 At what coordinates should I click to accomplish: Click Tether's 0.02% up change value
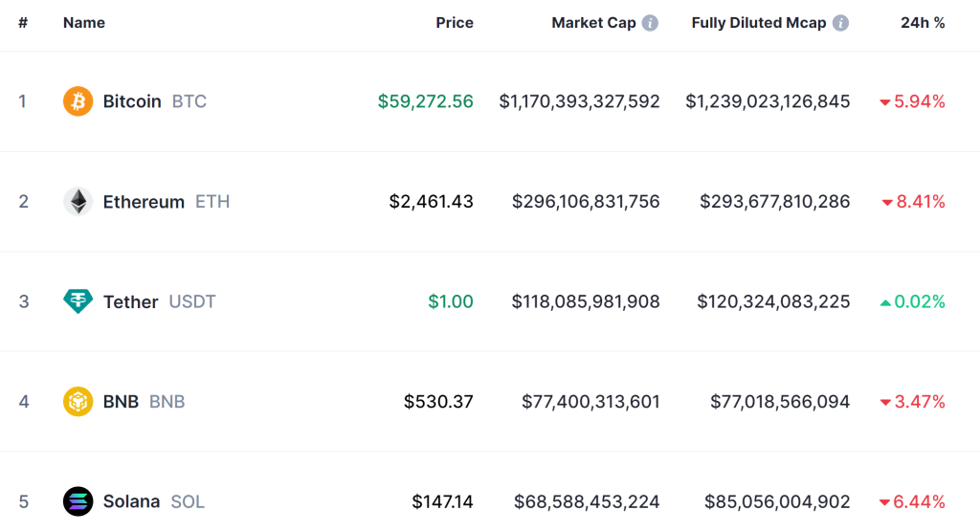click(x=919, y=301)
